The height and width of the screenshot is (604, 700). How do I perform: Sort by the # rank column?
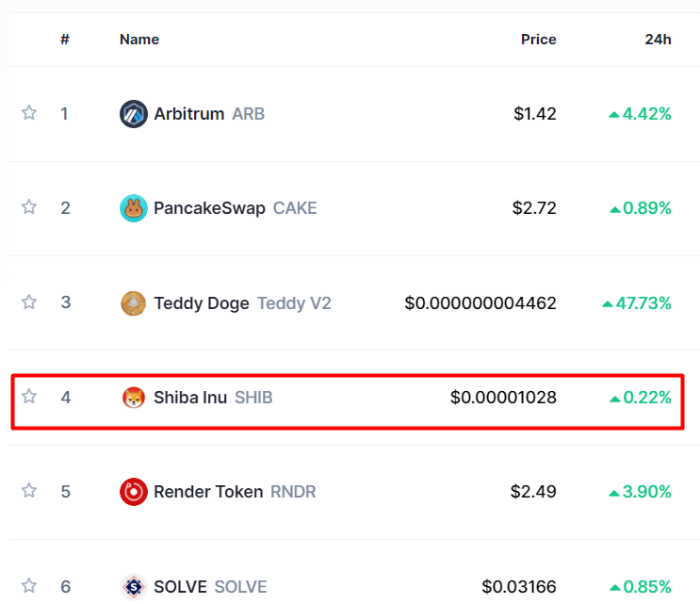click(x=65, y=40)
